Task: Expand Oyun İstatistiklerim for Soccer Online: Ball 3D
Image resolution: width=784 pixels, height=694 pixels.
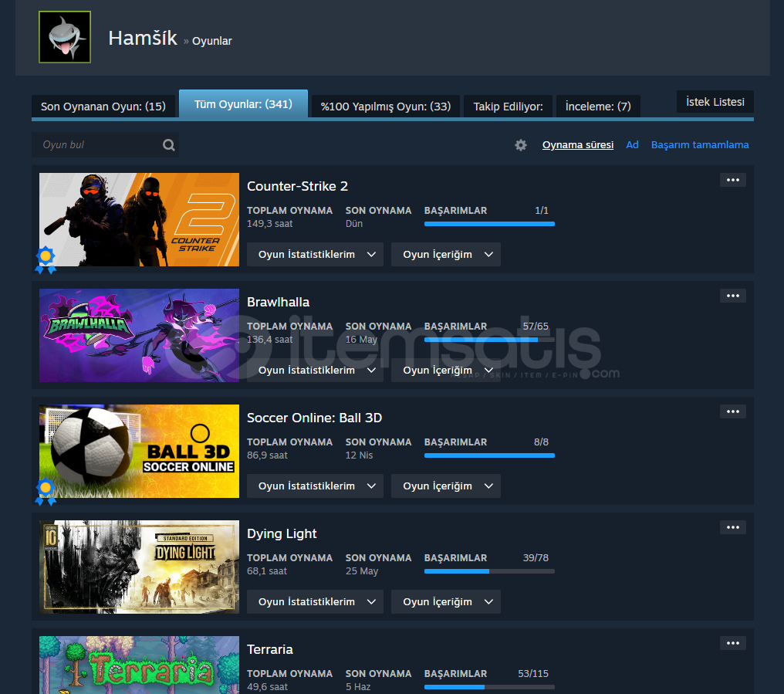Action: (x=315, y=486)
